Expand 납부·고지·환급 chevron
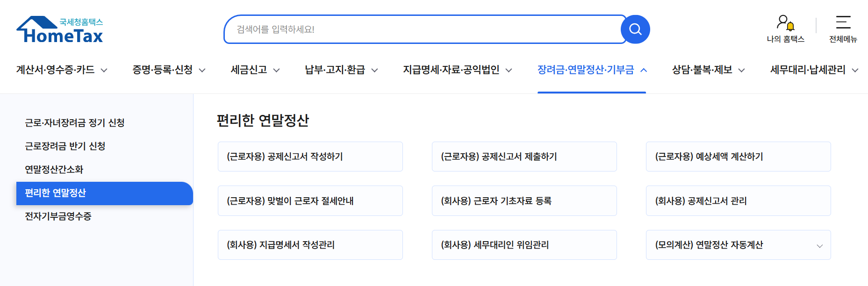 [375, 70]
